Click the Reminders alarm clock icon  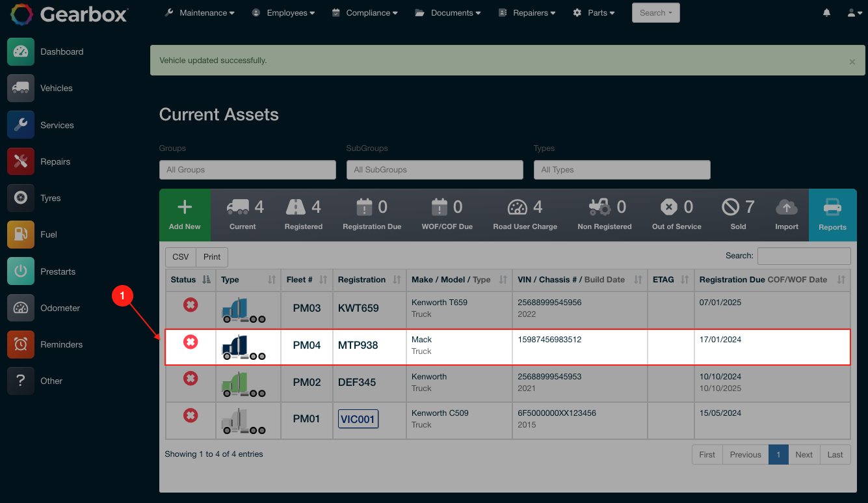click(21, 344)
